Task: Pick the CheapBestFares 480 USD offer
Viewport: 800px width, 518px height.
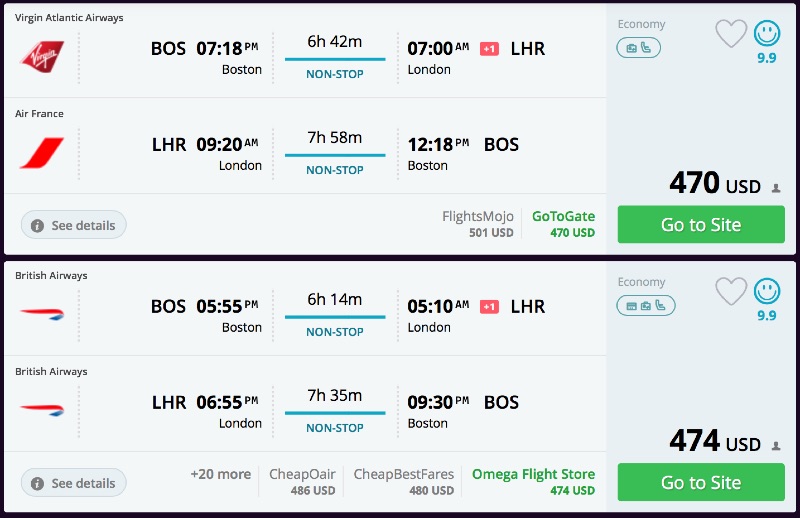Action: pyautogui.click(x=403, y=482)
